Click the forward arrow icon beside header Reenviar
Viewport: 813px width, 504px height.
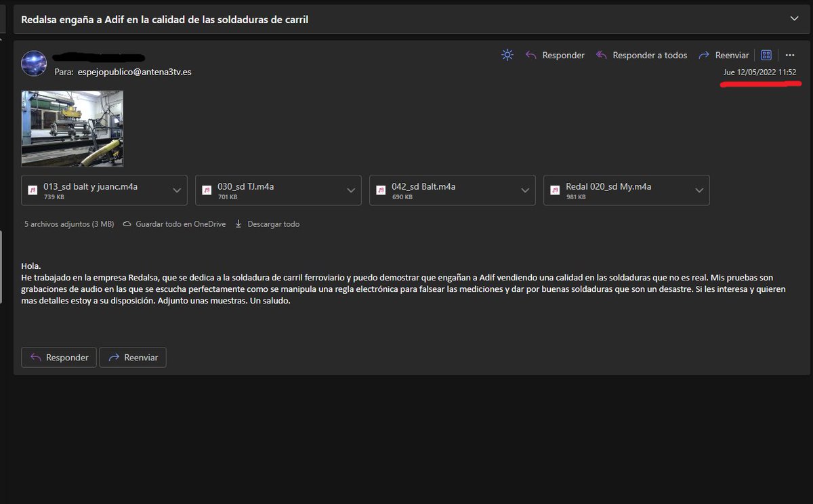[x=704, y=56]
